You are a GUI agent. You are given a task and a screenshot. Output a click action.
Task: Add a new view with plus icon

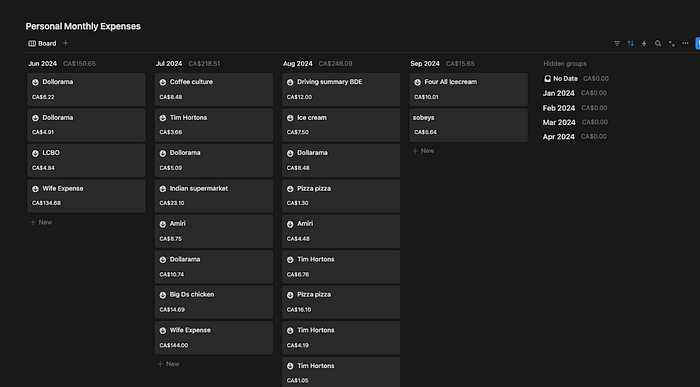66,43
